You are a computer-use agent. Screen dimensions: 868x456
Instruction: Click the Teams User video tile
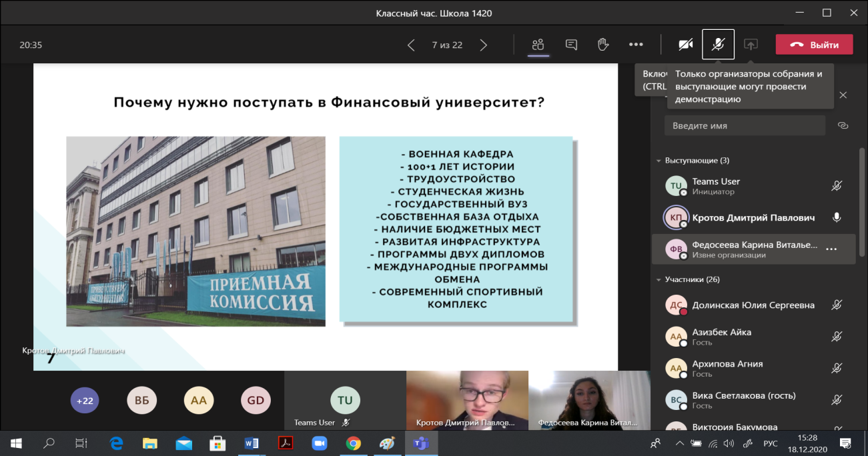[345, 401]
